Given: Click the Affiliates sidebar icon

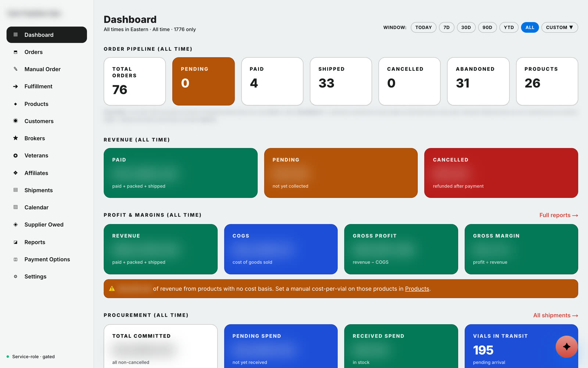Looking at the screenshot, I should [15, 173].
